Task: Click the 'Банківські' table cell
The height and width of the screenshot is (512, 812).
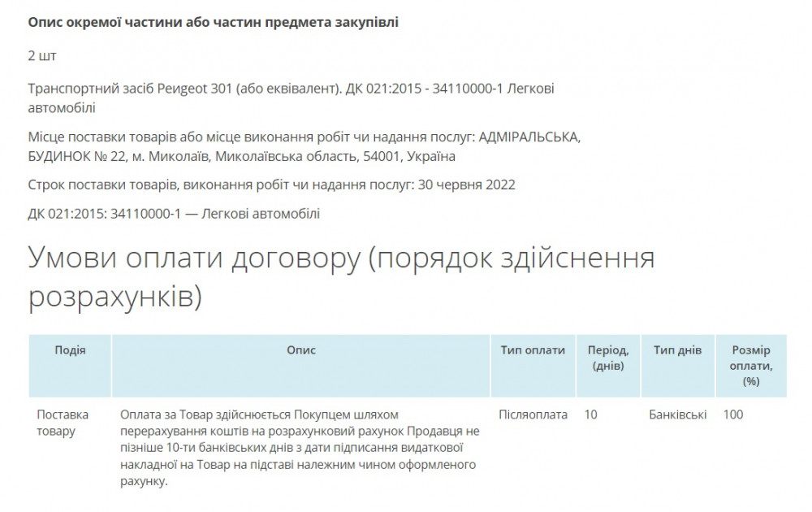Action: (677, 414)
